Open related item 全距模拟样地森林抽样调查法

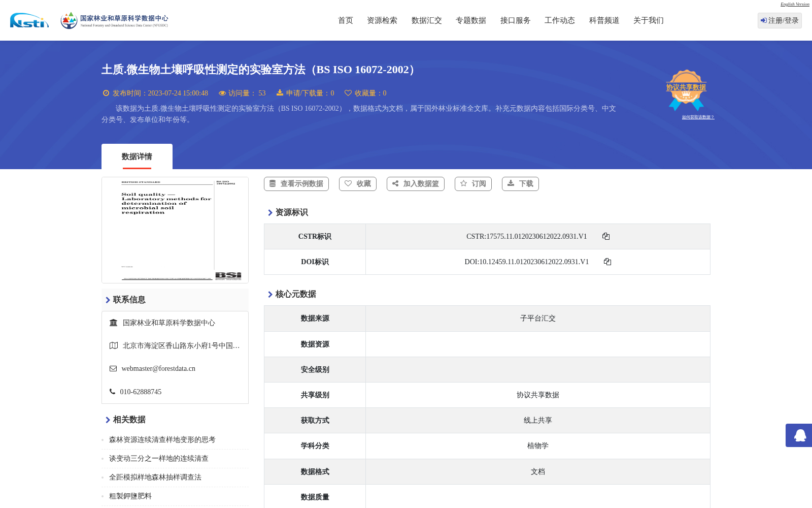pyautogui.click(x=155, y=478)
